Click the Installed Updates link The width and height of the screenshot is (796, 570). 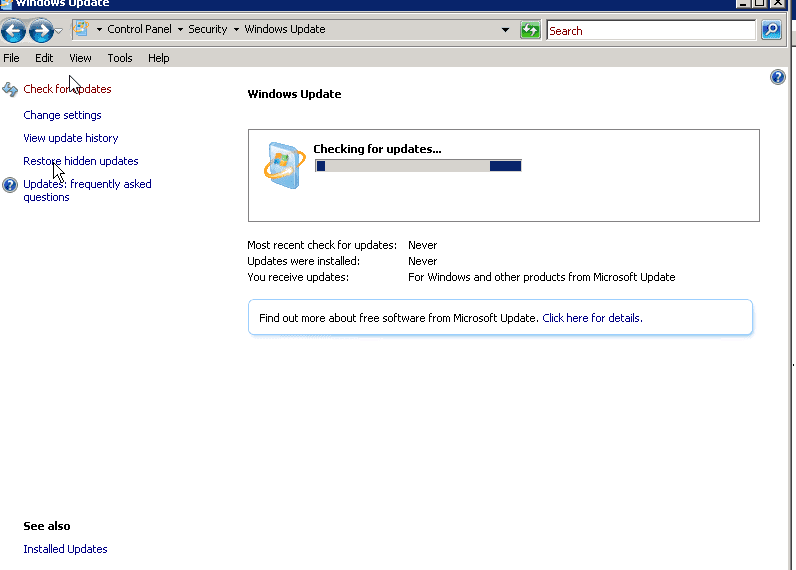click(x=65, y=549)
